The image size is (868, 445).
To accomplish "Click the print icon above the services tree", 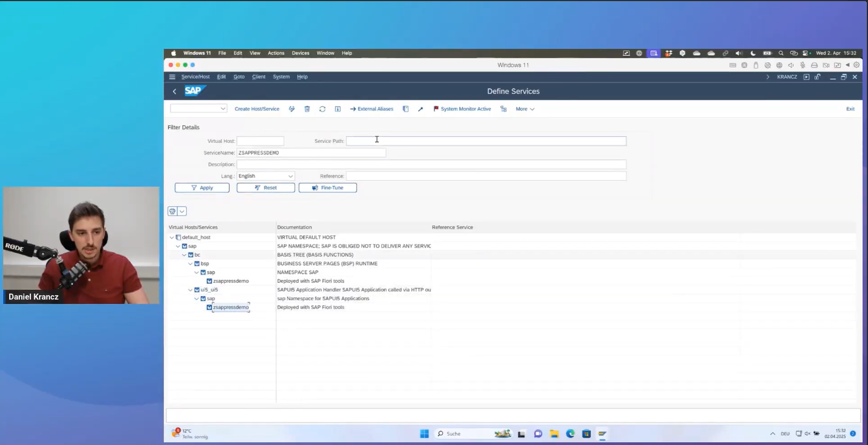I will point(173,211).
